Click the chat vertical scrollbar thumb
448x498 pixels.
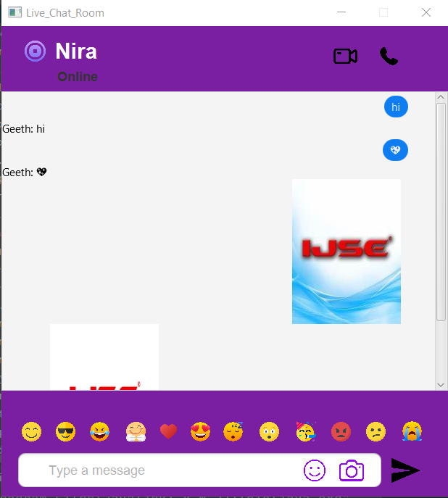click(x=441, y=212)
